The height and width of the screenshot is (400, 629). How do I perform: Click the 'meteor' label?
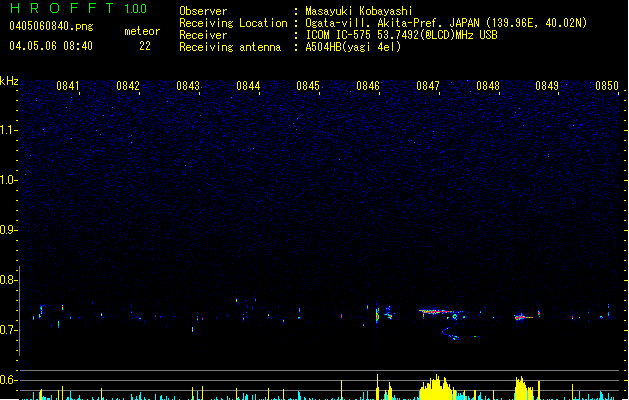142,31
